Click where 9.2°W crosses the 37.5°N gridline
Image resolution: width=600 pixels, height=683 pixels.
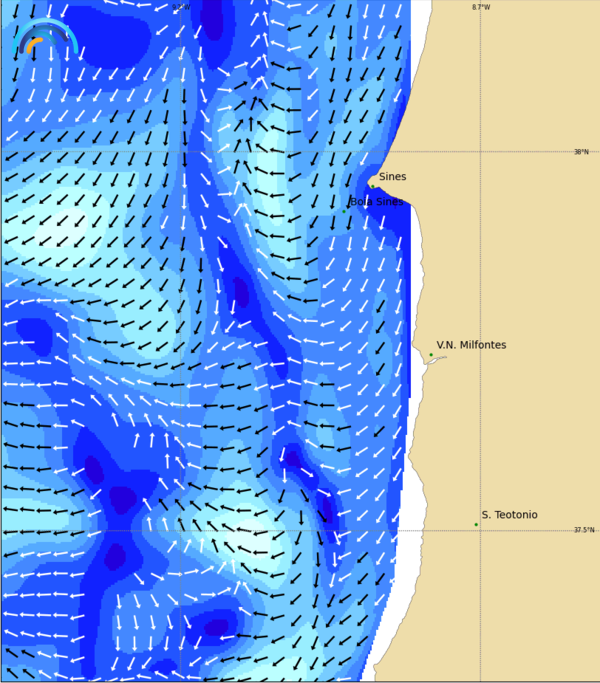[x=181, y=530]
